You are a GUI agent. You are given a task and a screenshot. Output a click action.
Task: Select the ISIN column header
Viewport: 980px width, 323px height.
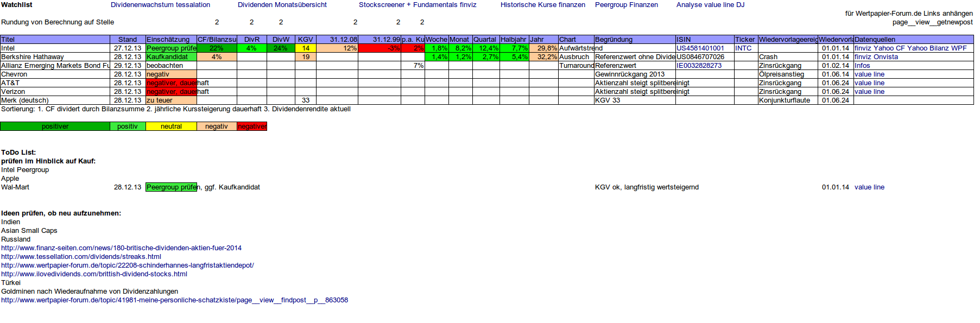coord(705,40)
